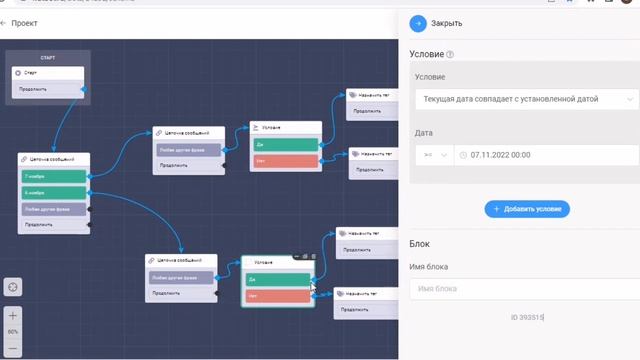Click the condition icon on the unselected Условие block

[256, 128]
